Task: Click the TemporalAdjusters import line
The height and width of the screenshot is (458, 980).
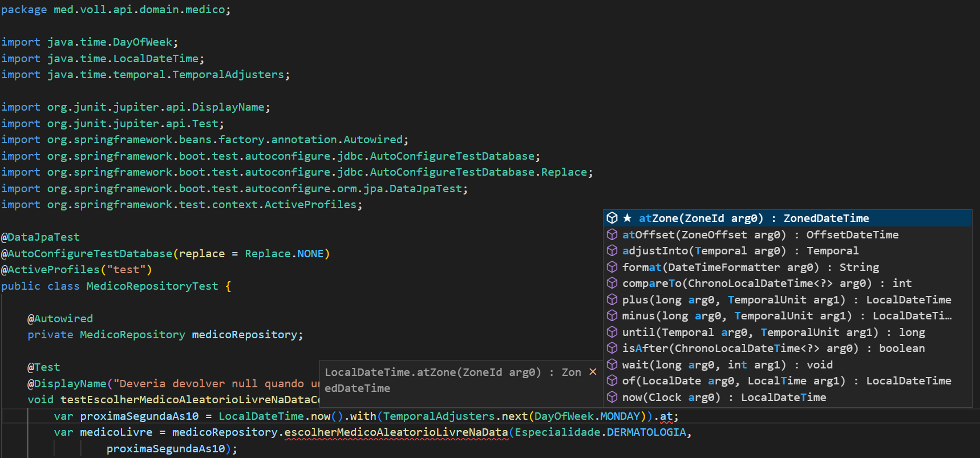Action: (145, 75)
